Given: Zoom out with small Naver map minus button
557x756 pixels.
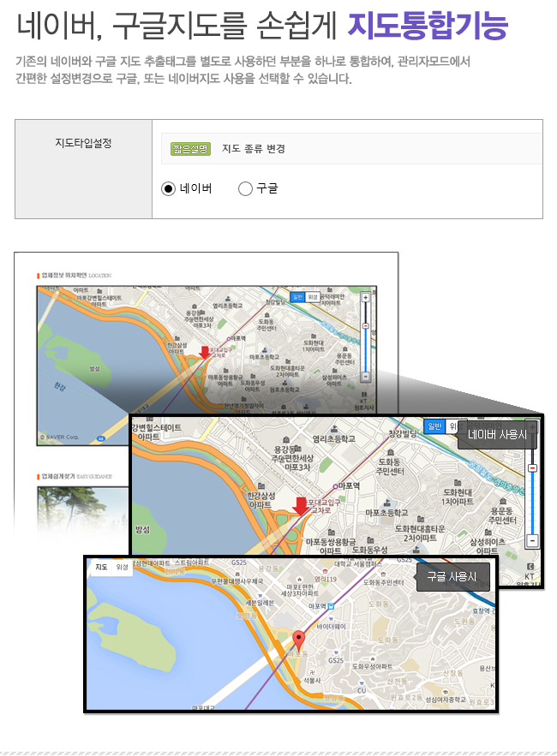Looking at the screenshot, I should tap(365, 376).
